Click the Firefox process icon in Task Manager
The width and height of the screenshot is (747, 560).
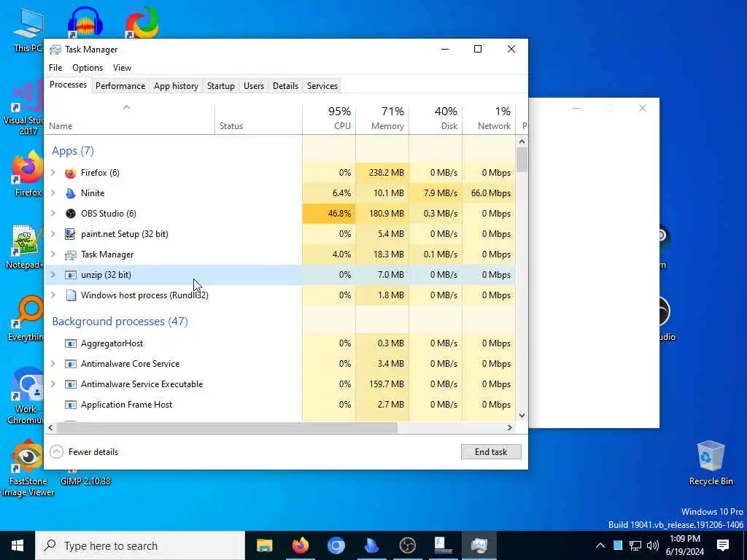point(71,173)
